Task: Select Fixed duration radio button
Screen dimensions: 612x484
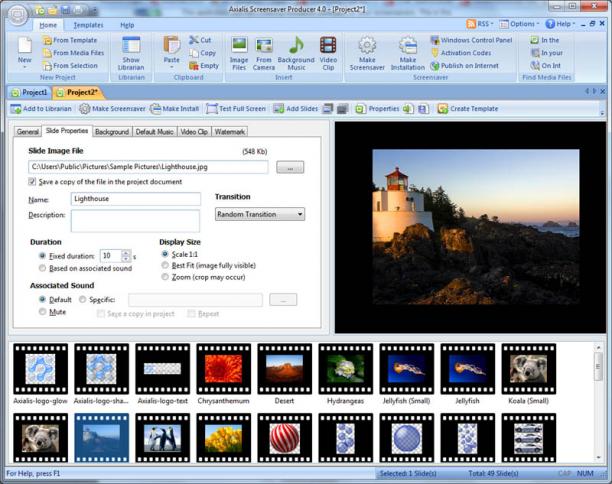Action: click(42, 256)
